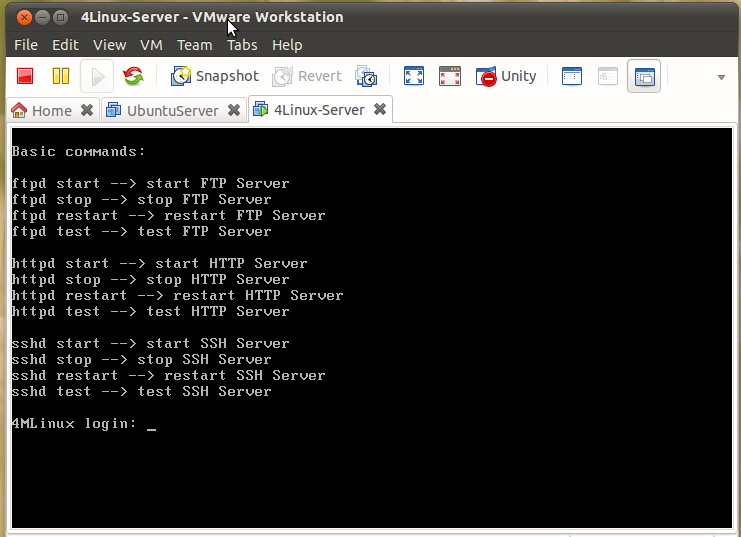
Task: Open the File menu
Action: pos(26,45)
